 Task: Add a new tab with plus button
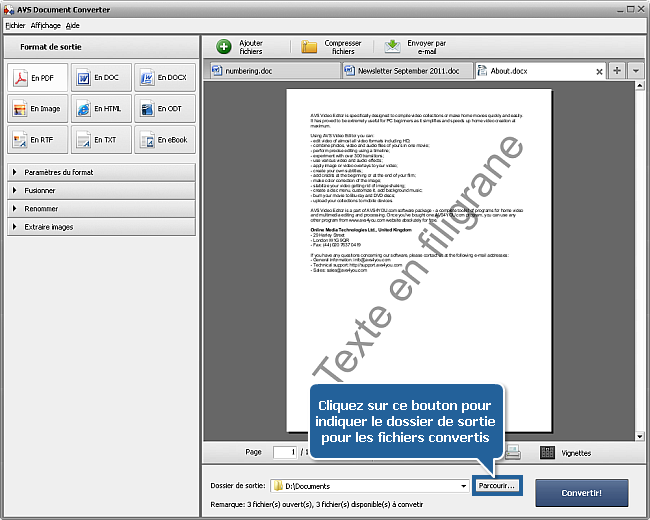617,70
